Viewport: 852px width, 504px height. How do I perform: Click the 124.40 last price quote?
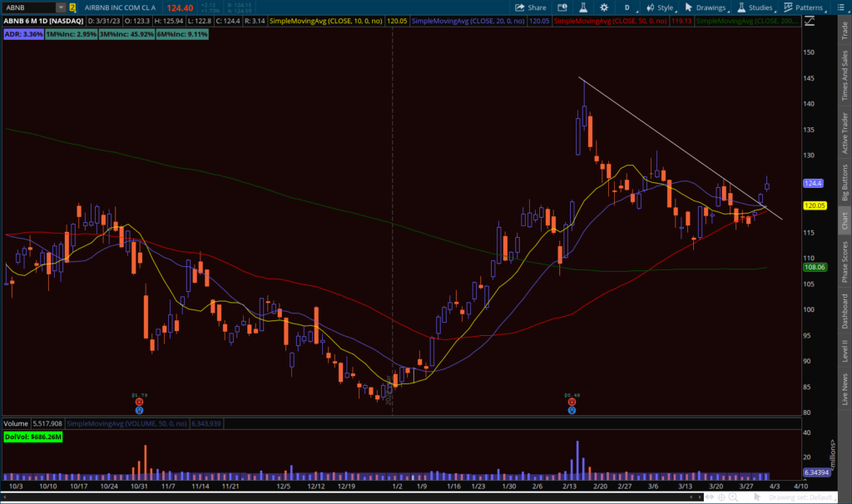point(180,7)
